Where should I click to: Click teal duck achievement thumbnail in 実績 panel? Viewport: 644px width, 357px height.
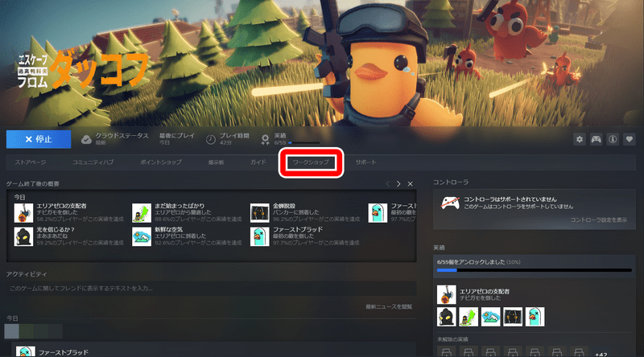(535, 317)
